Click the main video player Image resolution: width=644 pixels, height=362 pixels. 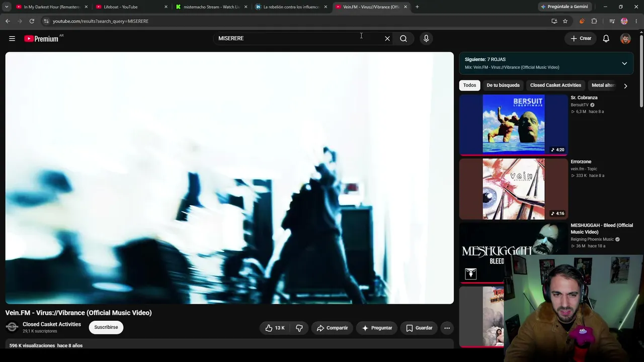click(229, 178)
